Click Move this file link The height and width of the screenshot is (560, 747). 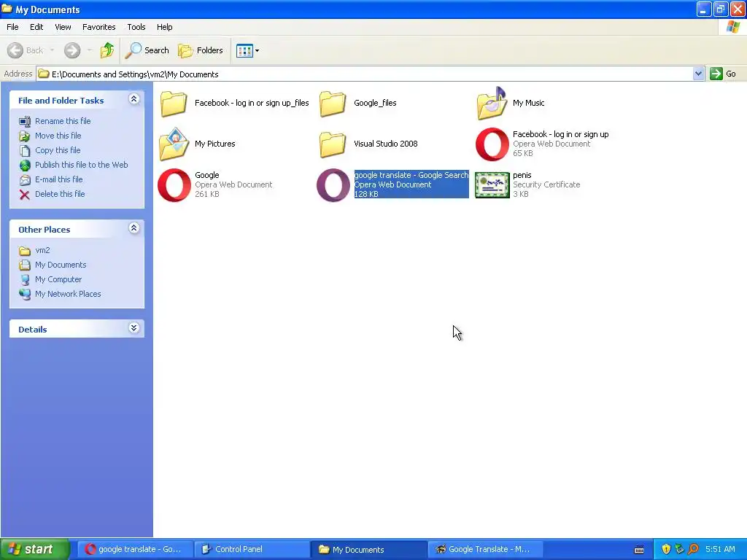(58, 136)
